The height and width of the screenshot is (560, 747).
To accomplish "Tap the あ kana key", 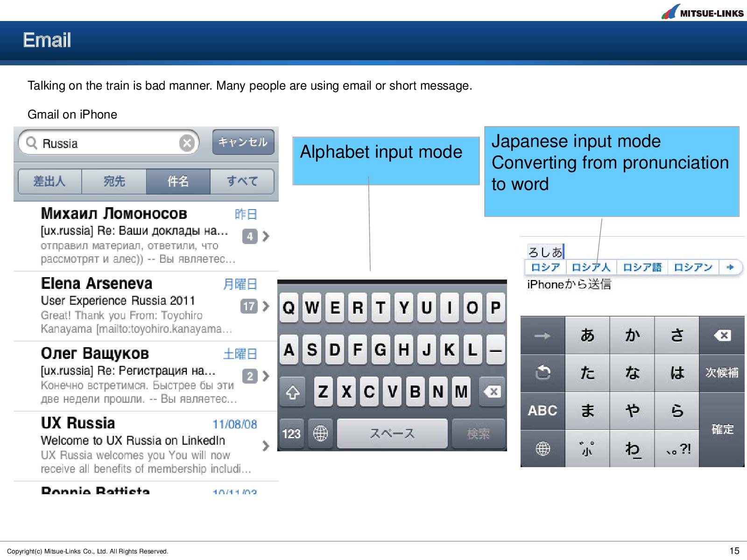I will click(587, 335).
